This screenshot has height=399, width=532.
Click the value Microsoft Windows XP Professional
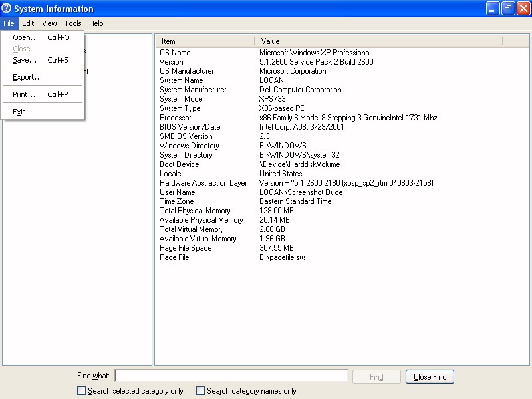pos(315,53)
